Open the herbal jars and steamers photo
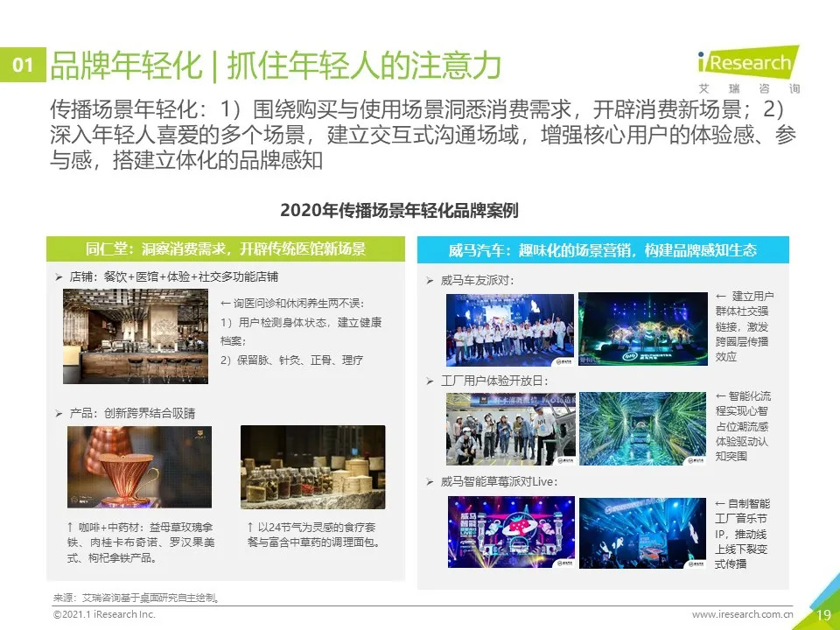The image size is (840, 630). point(313,467)
